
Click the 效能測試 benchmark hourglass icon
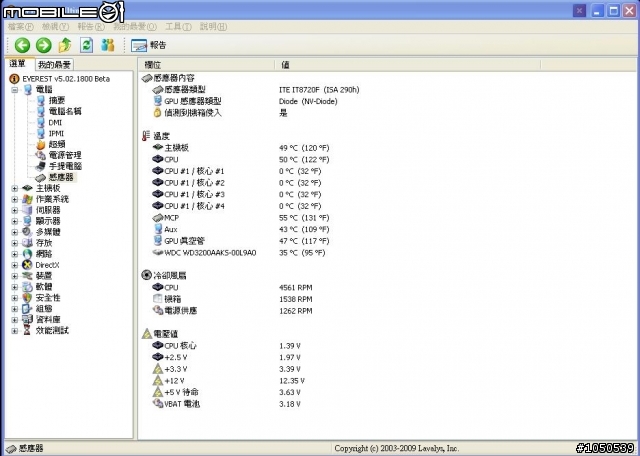[x=27, y=331]
